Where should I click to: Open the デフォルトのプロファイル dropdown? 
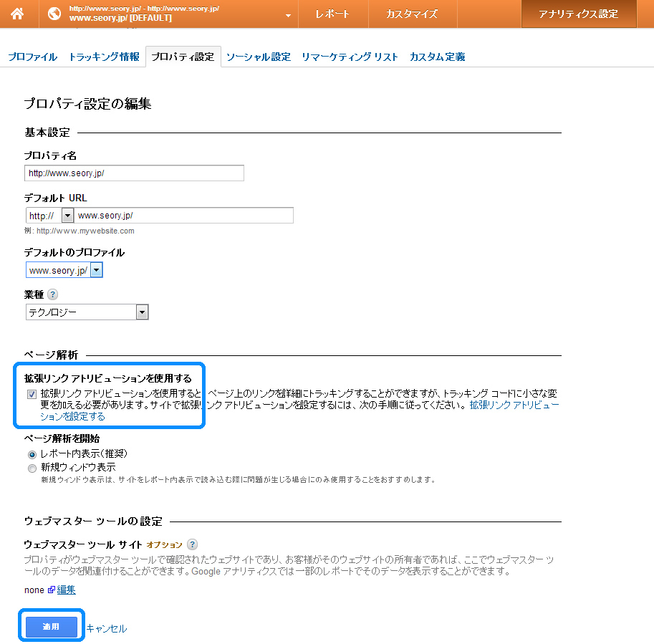point(97,270)
